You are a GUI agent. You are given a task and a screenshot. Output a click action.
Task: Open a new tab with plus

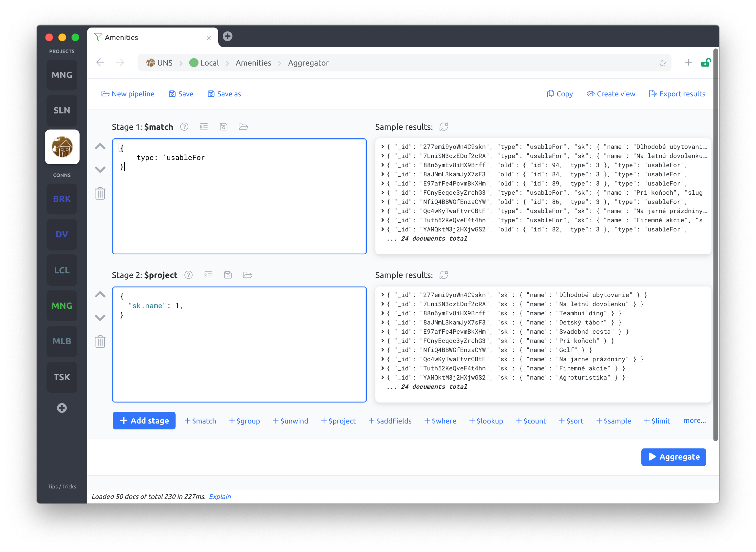tap(228, 36)
